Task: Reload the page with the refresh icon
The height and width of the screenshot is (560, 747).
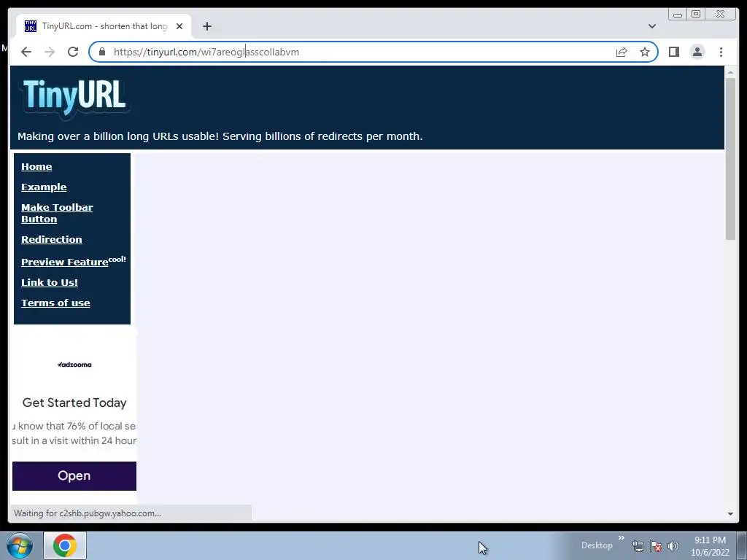Action: (73, 52)
